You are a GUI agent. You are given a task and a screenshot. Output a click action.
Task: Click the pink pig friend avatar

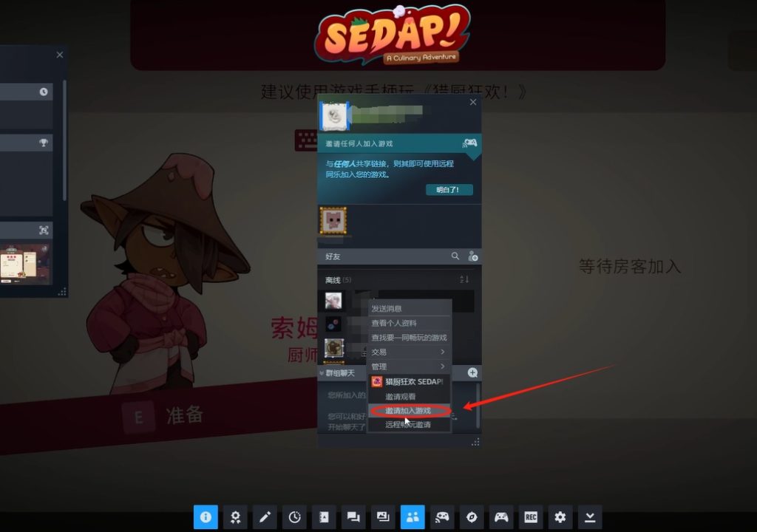(333, 221)
